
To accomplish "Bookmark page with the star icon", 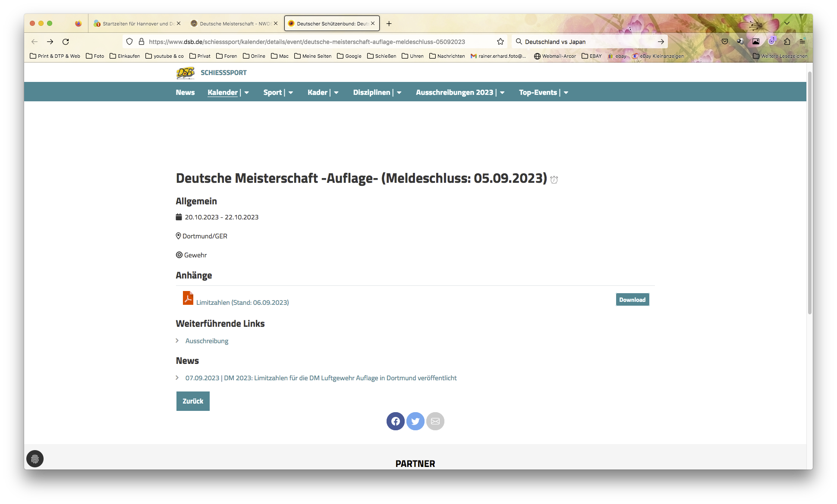I will click(500, 42).
